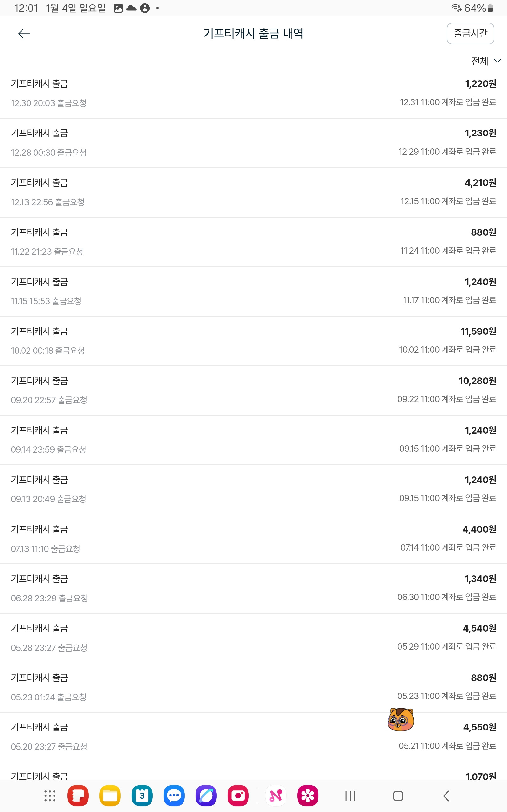Select the 4,210원 withdrawal entry

(253, 193)
